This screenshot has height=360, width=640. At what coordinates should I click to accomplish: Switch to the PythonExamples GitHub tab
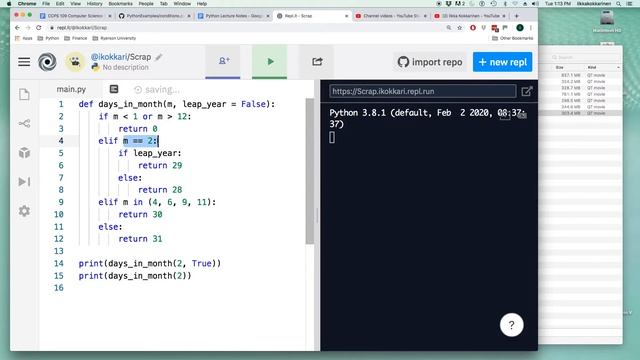coord(154,16)
